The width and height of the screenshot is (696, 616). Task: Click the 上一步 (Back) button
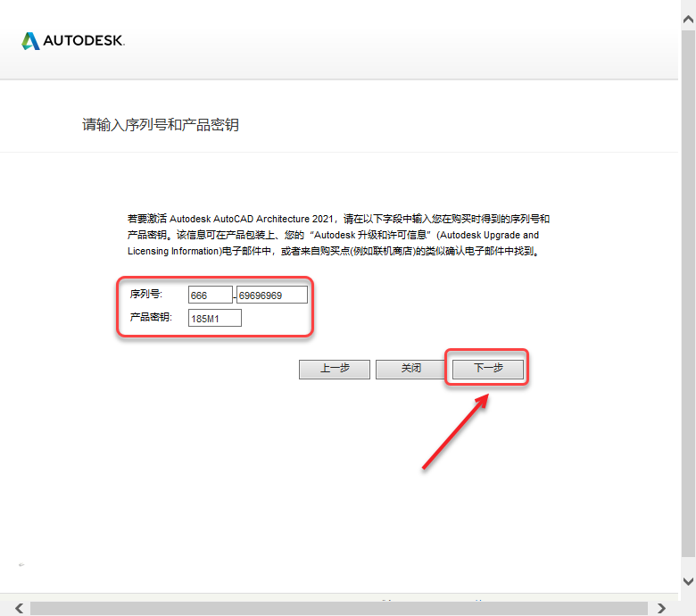335,369
